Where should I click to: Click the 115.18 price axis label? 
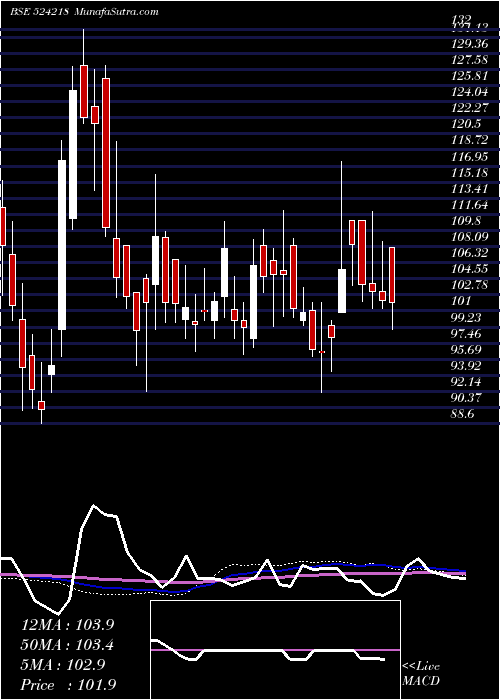470,173
